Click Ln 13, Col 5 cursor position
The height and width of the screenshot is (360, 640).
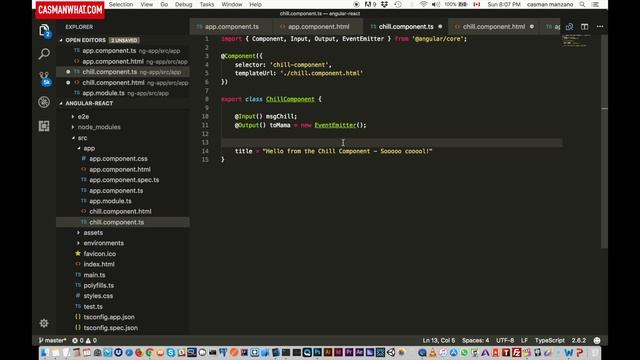[x=439, y=340]
